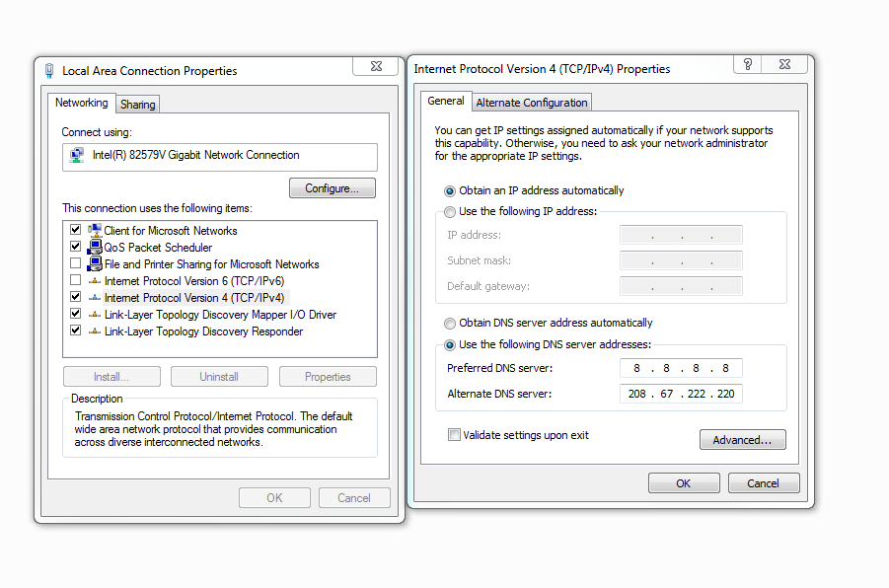This screenshot has height=588, width=889.
Task: Select Obtain DNS server address automatically
Action: tap(450, 324)
